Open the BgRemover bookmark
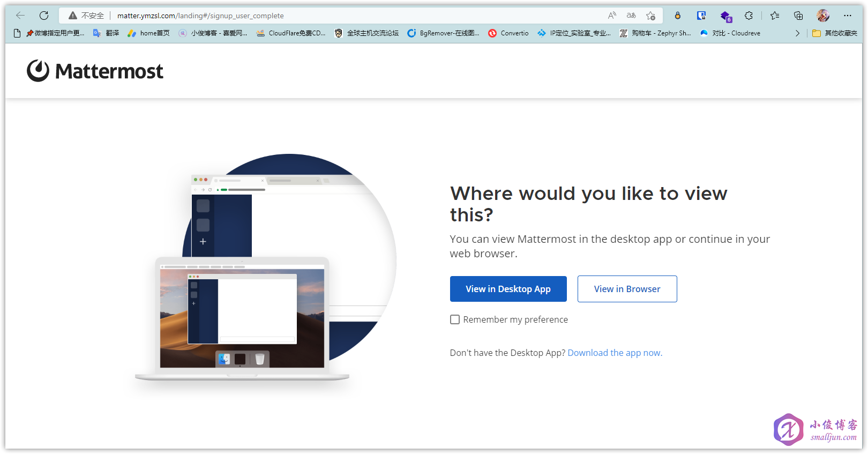868x454 pixels. 443,33
